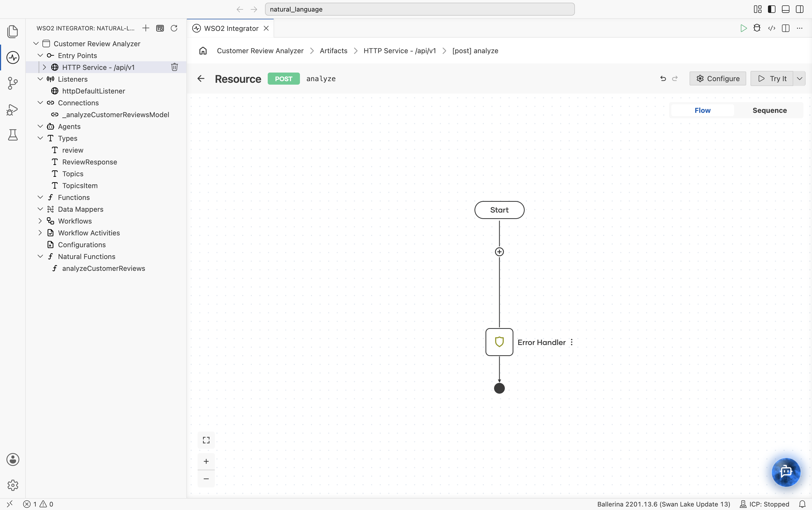
Task: Delete the HTTP Service with trash icon
Action: [x=174, y=67]
